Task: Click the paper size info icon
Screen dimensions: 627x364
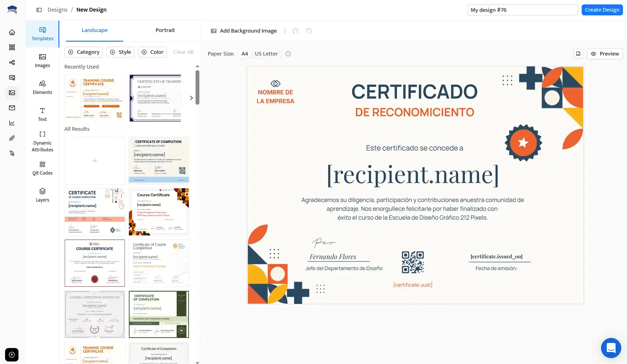Action: [x=288, y=54]
